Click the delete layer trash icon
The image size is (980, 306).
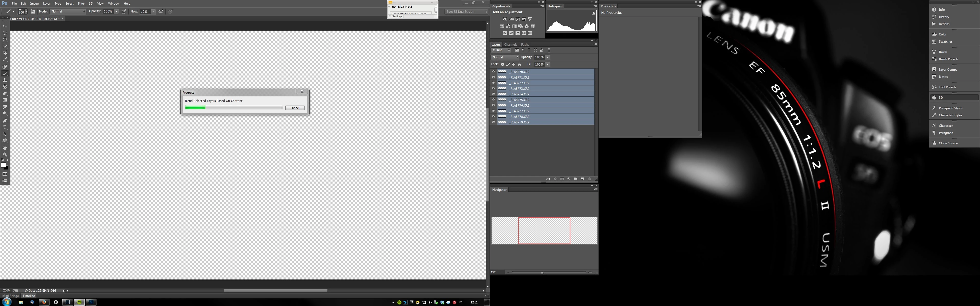point(589,179)
